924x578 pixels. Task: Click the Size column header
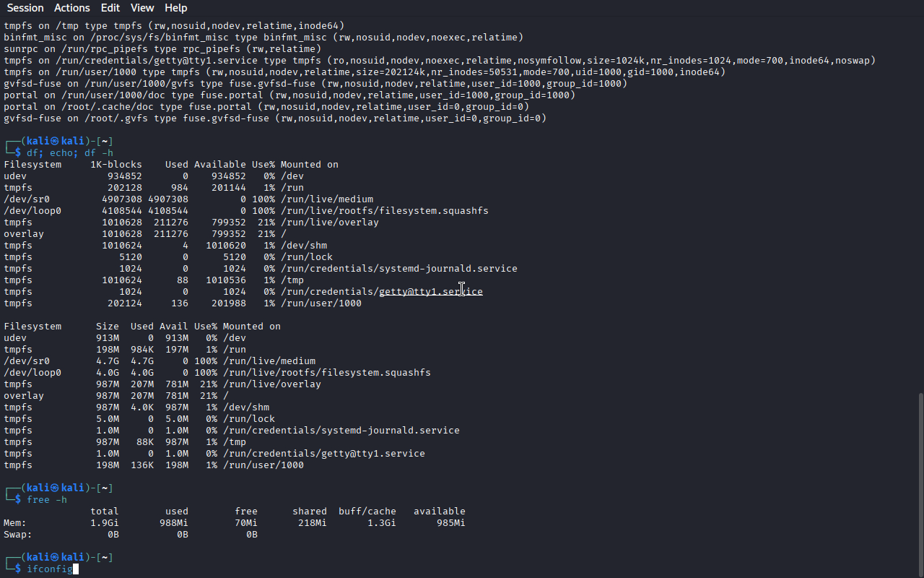point(107,327)
